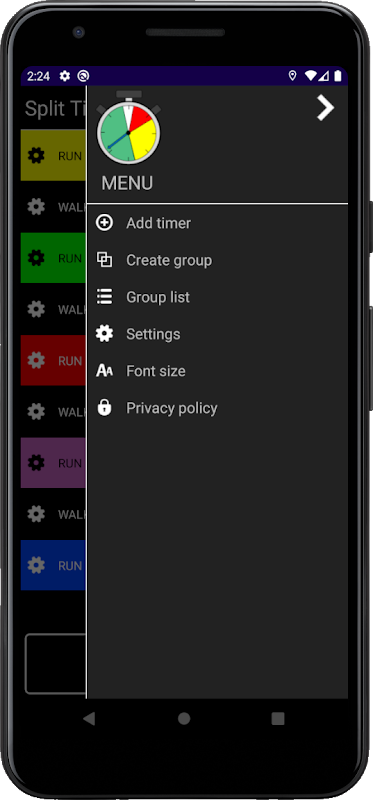The image size is (373, 800).
Task: Tap the stopwatch logo in menu header
Action: (129, 128)
